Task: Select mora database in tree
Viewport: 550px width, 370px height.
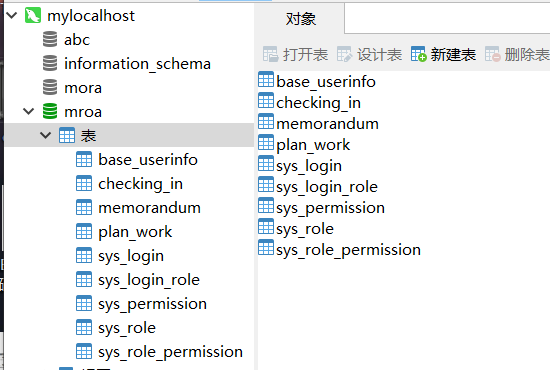Action: [83, 88]
